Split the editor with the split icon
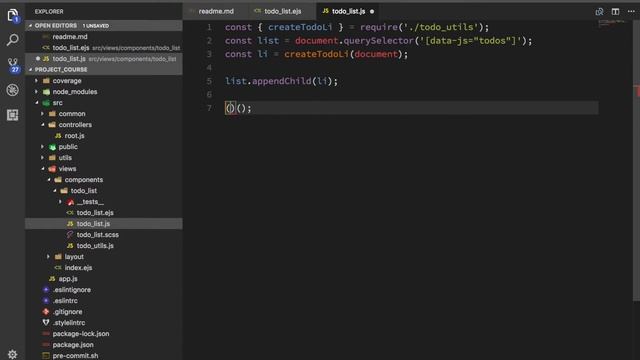 [x=615, y=11]
